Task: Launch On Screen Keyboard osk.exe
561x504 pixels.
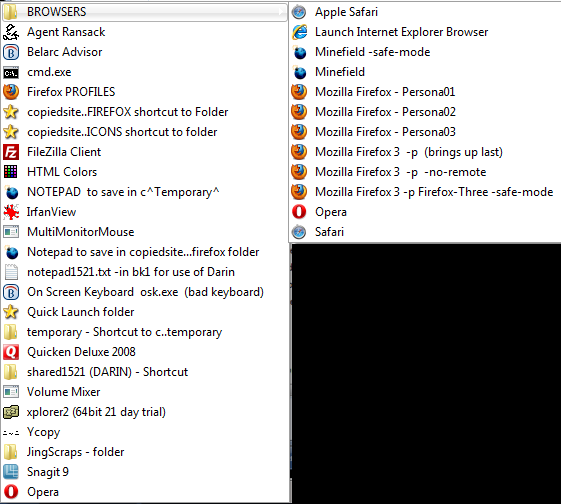Action: 145,292
